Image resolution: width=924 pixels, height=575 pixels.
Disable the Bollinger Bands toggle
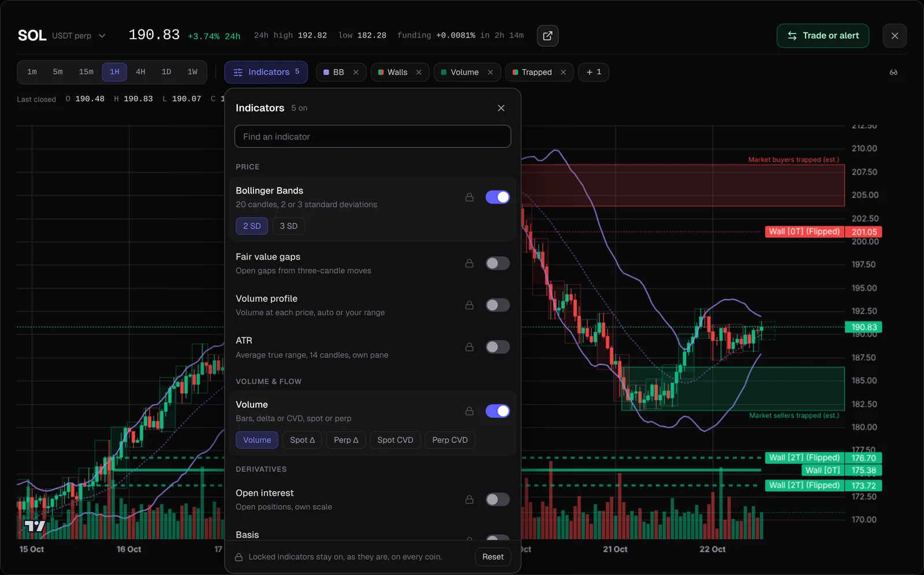[497, 197]
